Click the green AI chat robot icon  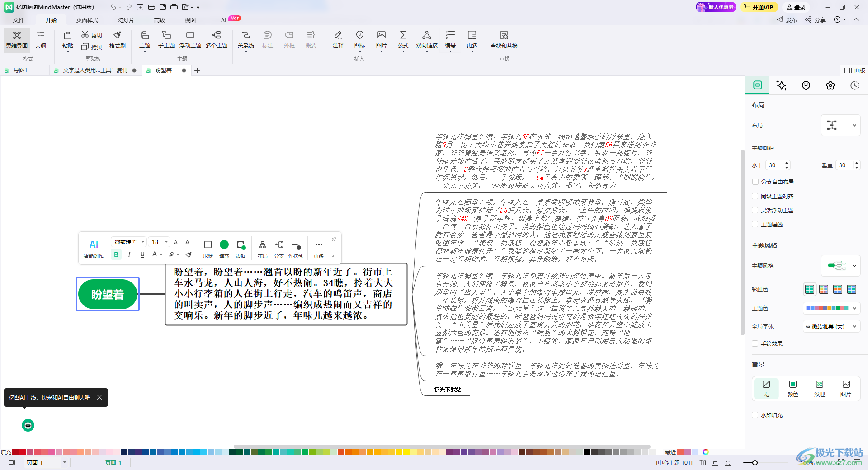28,425
